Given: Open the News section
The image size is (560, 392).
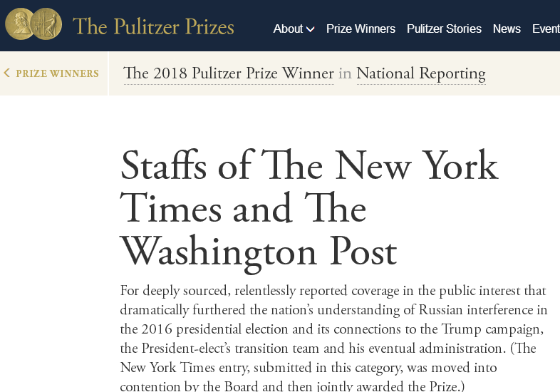Looking at the screenshot, I should (x=507, y=29).
